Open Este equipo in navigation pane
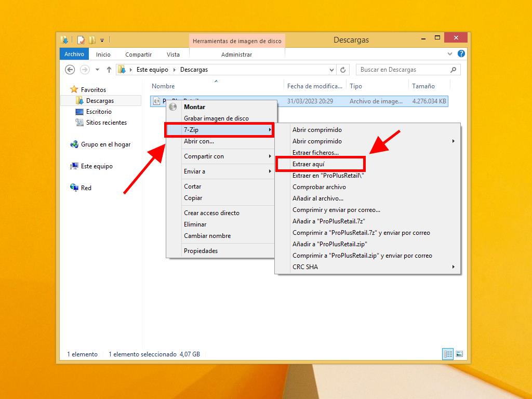The width and height of the screenshot is (532, 399). coord(96,166)
